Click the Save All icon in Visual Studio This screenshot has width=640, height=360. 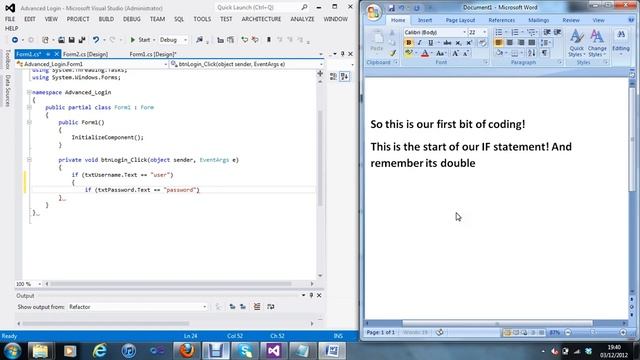(82, 40)
